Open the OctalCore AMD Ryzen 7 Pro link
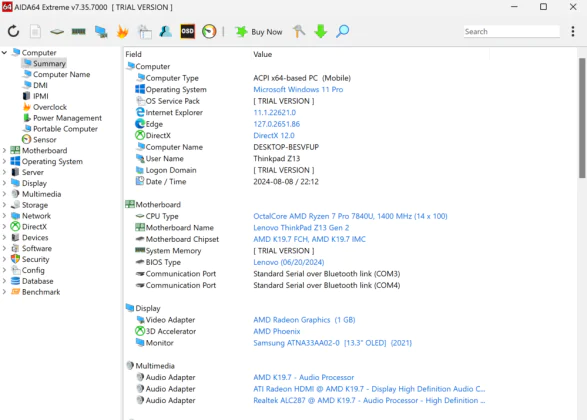The image size is (587, 420). (x=350, y=216)
